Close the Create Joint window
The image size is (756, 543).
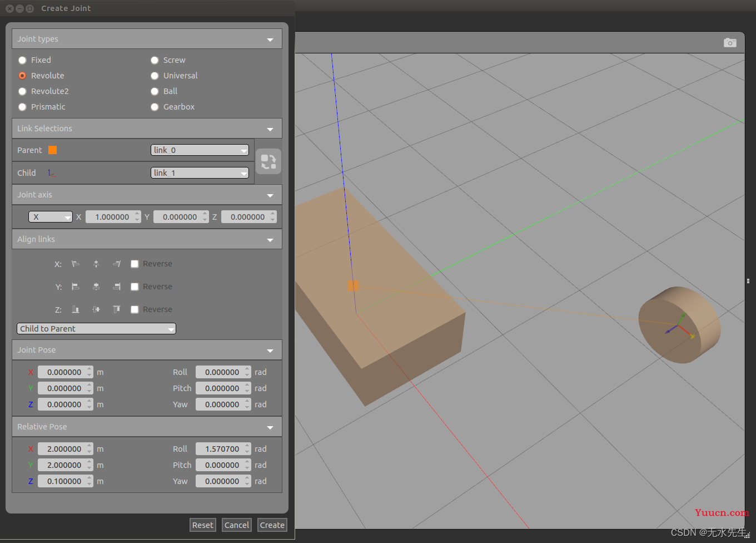(9, 8)
